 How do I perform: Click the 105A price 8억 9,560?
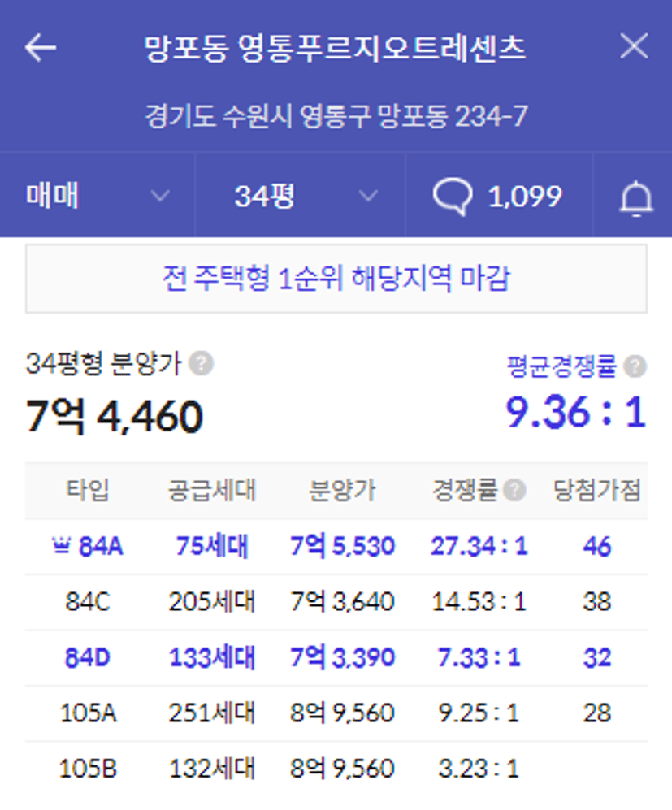342,713
